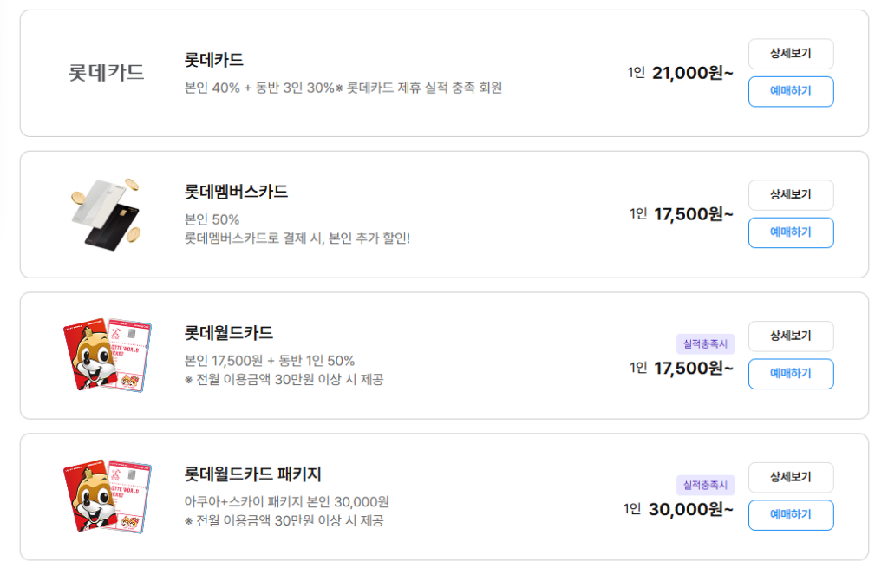Open 상세보기 in the 동반 1인 50% row
888x588 pixels.
(x=790, y=336)
